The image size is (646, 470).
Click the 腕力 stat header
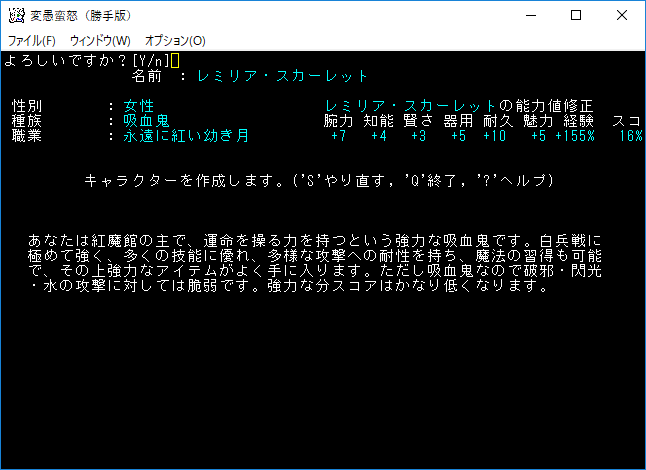tap(339, 120)
